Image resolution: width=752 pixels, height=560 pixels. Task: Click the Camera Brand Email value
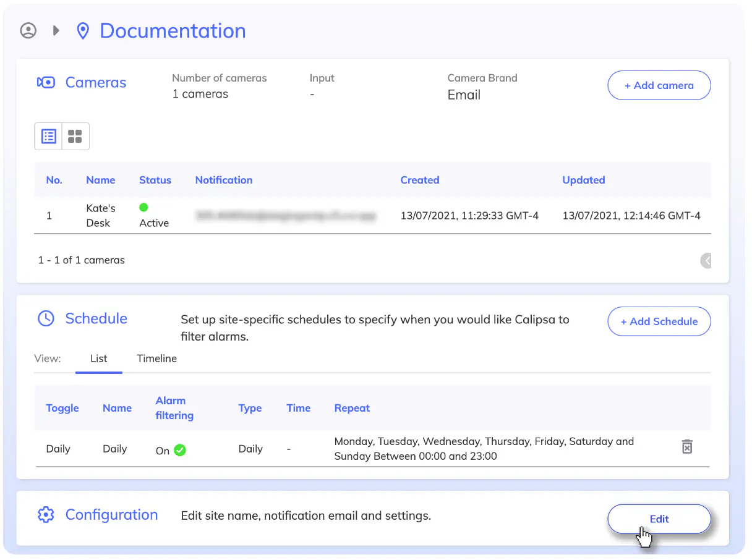click(x=464, y=95)
